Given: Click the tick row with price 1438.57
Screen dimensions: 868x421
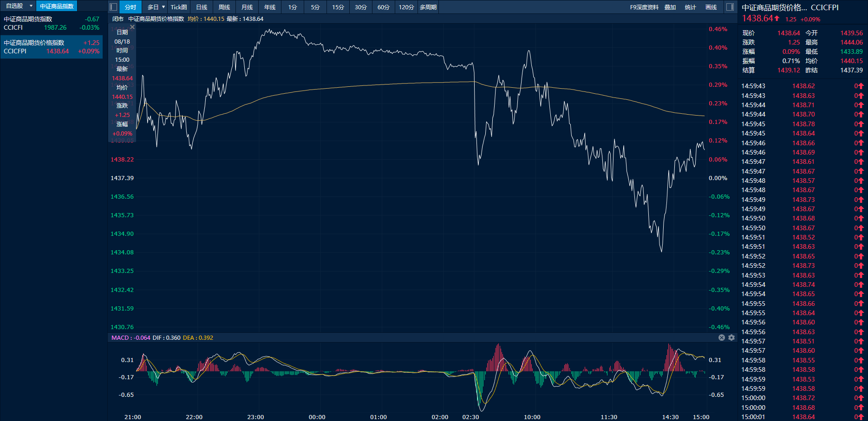Looking at the screenshot, I should [802, 181].
